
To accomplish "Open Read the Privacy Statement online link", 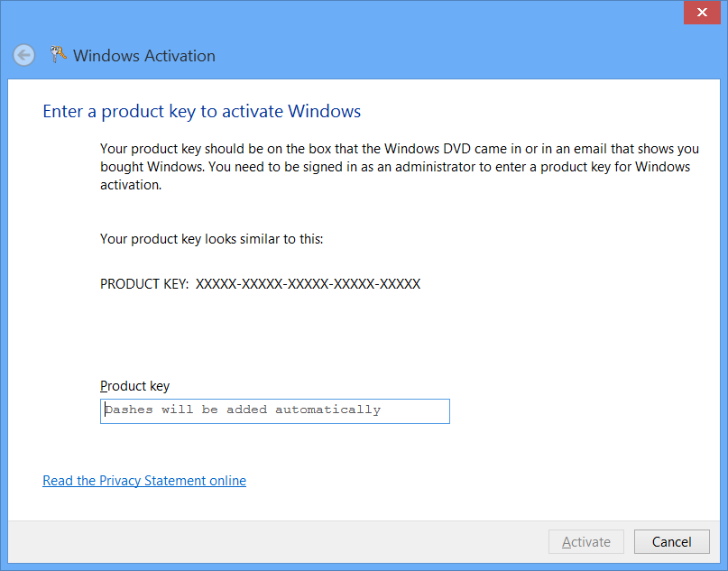I will pos(144,481).
